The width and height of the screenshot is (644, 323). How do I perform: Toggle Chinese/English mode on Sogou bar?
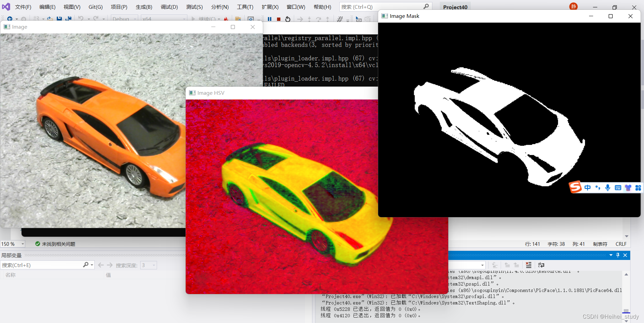coord(588,188)
